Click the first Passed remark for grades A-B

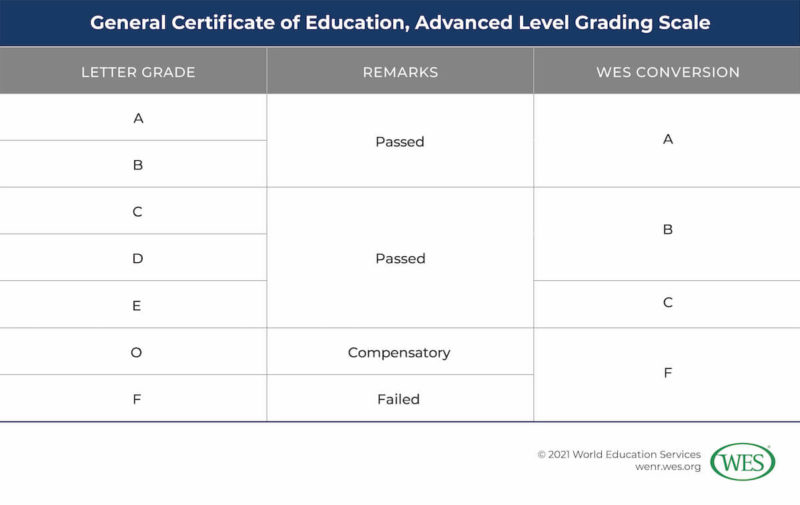pyautogui.click(x=400, y=142)
